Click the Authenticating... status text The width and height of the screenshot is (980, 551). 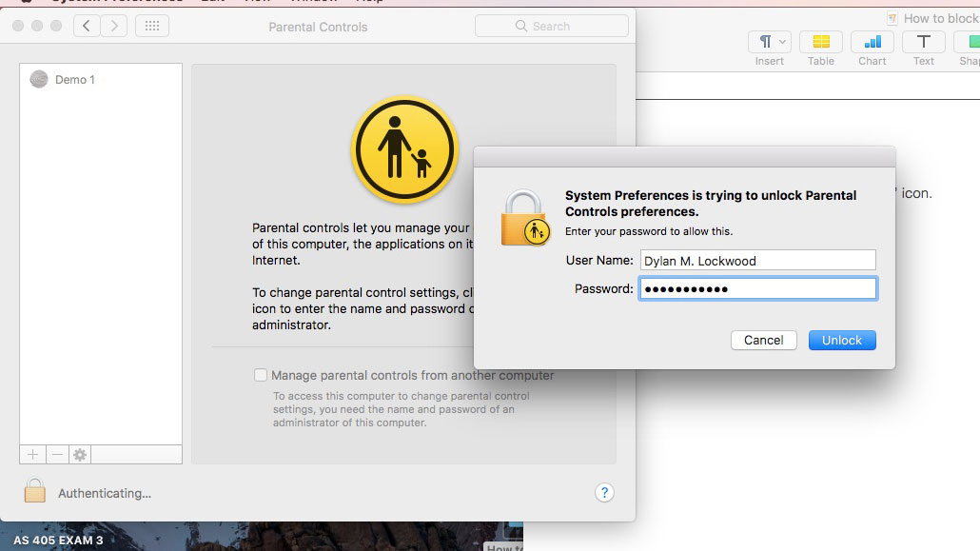[105, 494]
